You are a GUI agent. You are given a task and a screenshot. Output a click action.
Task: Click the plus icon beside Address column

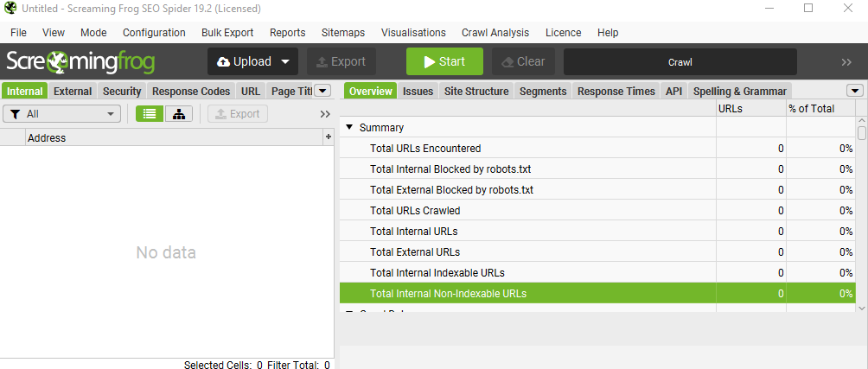click(328, 137)
